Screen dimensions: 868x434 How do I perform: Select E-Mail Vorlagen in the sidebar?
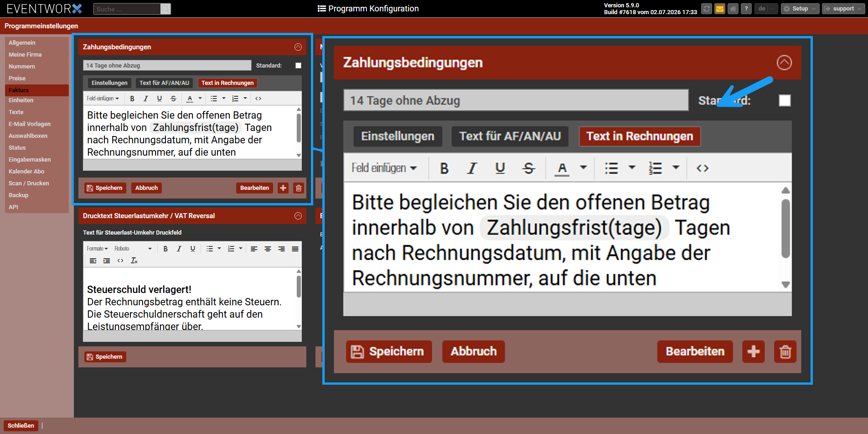point(37,124)
